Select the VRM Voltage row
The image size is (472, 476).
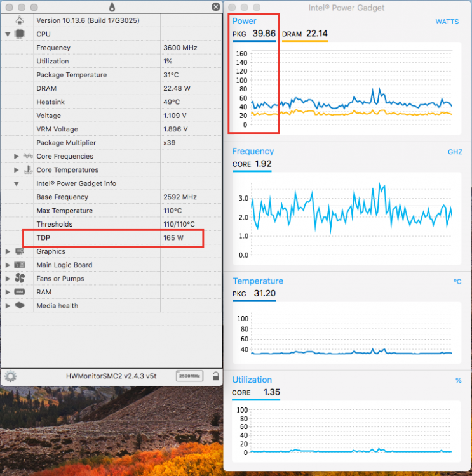[x=112, y=129]
